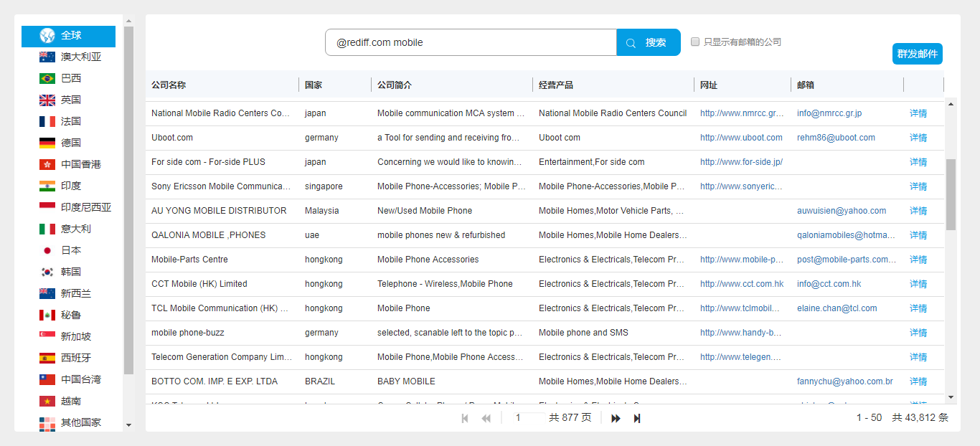980x446 pixels.
Task: Open 详情 for National Mobile Radio Centers row
Action: click(918, 113)
